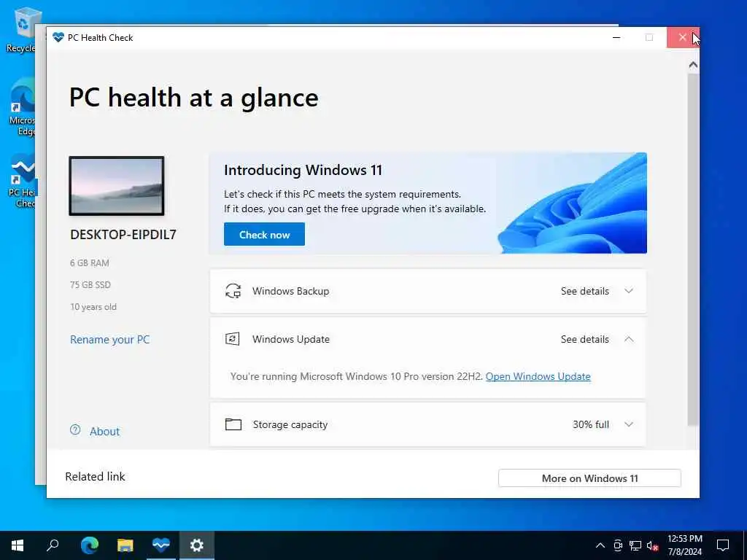This screenshot has height=560, width=747.
Task: Click the network tray icon
Action: coord(635,545)
